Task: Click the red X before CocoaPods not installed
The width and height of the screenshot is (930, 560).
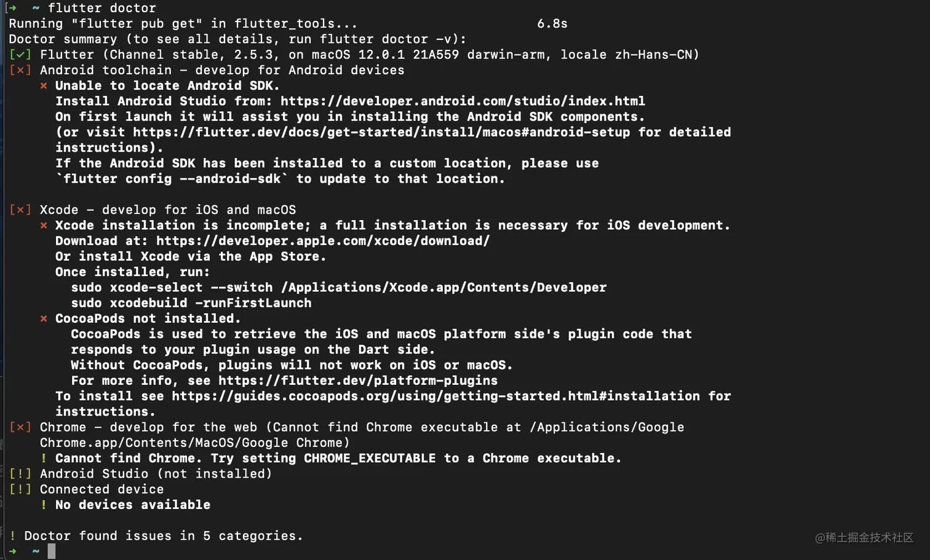Action: click(x=44, y=318)
